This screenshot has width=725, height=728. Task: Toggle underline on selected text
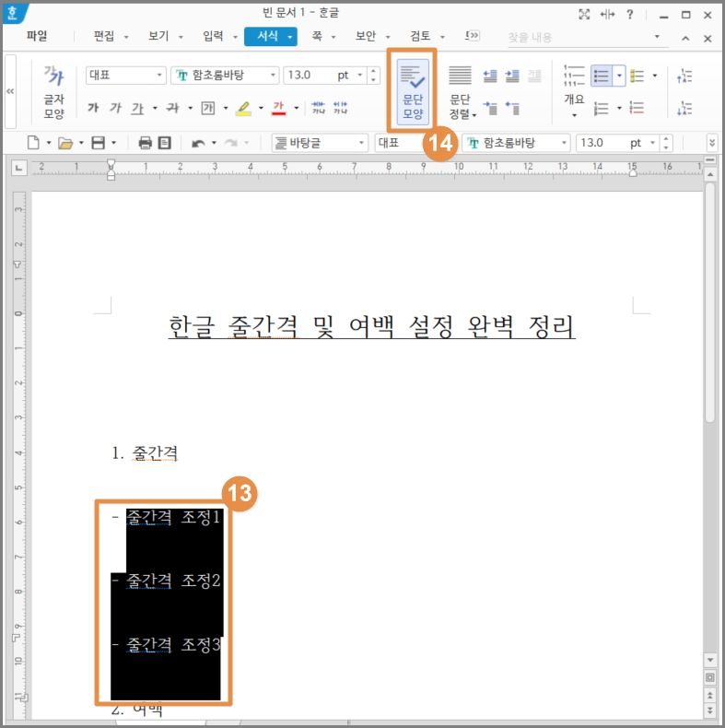(x=137, y=108)
